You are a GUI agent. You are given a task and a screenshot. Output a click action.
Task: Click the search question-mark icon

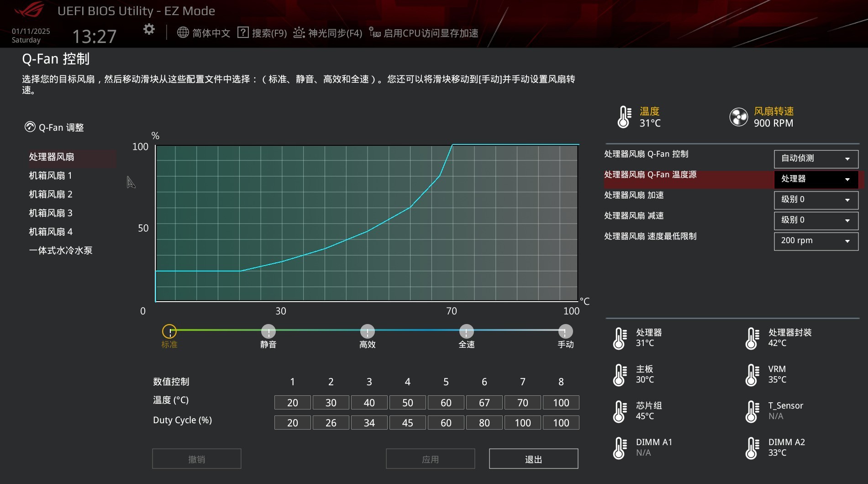[243, 32]
